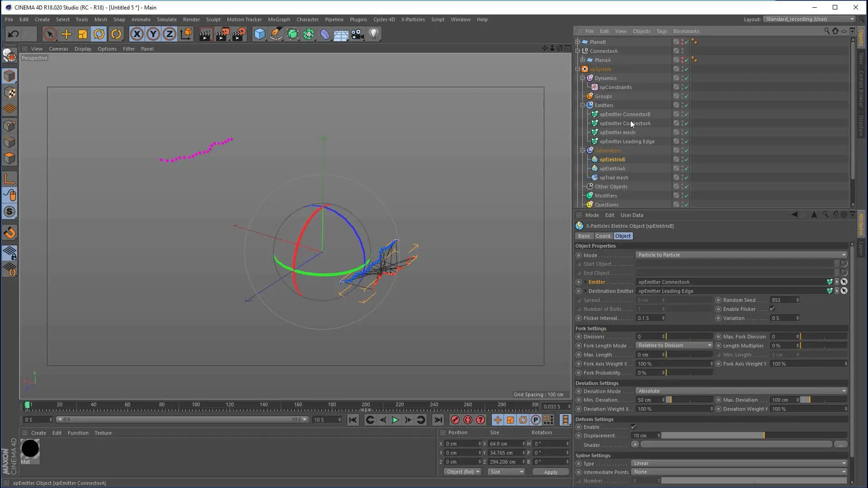
Task: Open the Spline Pen tool
Action: [276, 34]
